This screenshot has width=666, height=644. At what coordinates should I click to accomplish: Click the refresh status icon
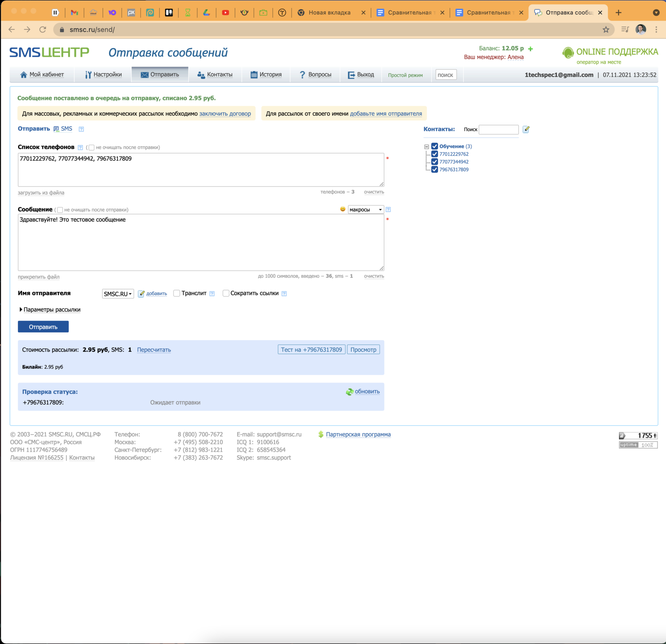tap(349, 392)
